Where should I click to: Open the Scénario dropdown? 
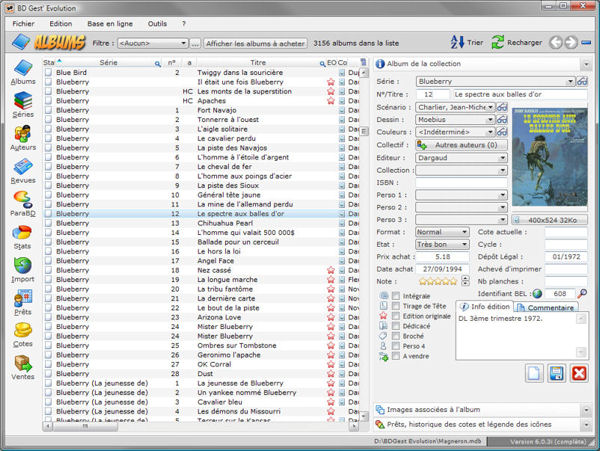pyautogui.click(x=455, y=107)
